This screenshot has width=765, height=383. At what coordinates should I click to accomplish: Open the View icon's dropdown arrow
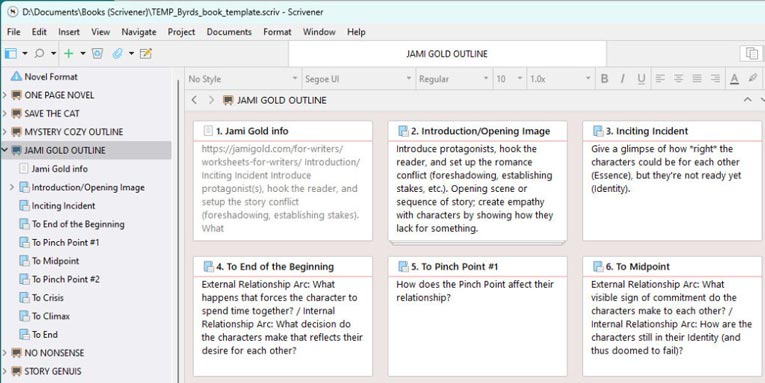click(24, 54)
